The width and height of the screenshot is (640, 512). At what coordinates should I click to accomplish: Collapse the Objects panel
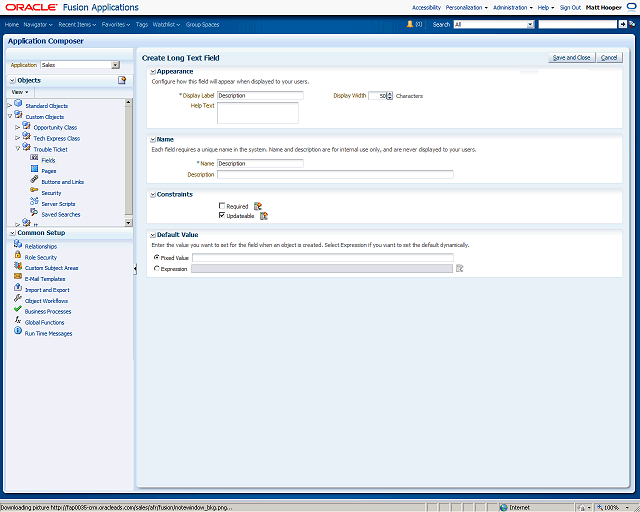click(x=13, y=80)
